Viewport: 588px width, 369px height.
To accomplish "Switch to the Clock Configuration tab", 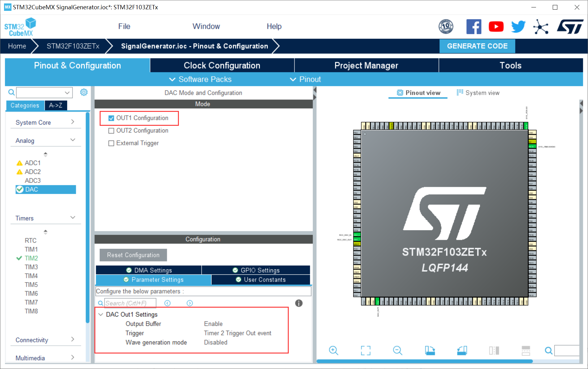I will (222, 65).
